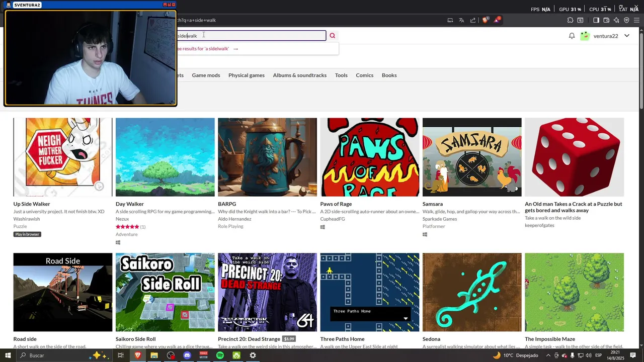Image resolution: width=644 pixels, height=362 pixels.
Task: Click the keeperofgates author name
Action: pyautogui.click(x=539, y=225)
